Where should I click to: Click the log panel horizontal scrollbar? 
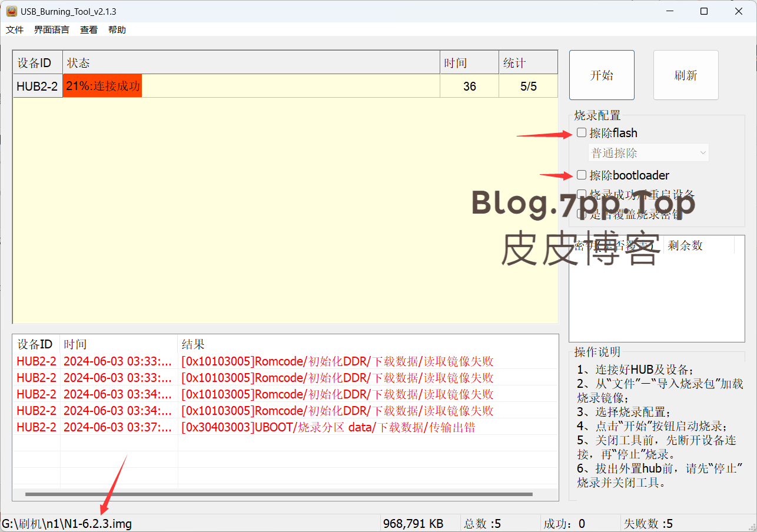click(278, 494)
